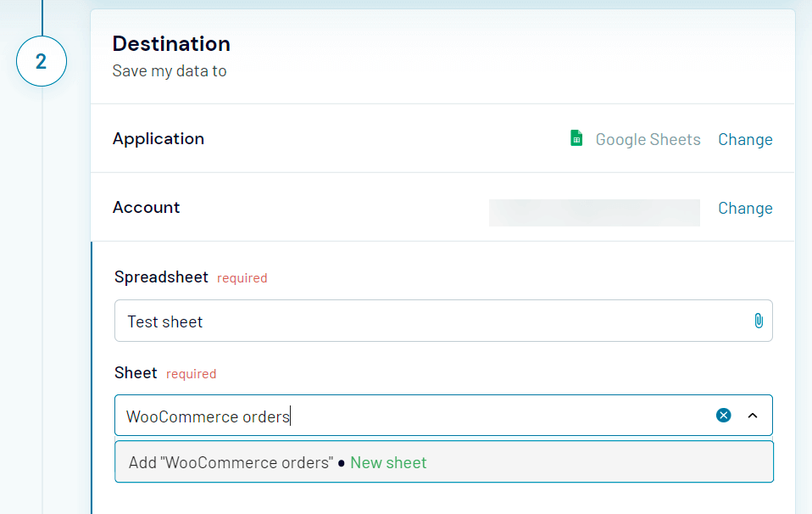Image resolution: width=812 pixels, height=514 pixels.
Task: Click the "Account" row label
Action: [x=146, y=207]
